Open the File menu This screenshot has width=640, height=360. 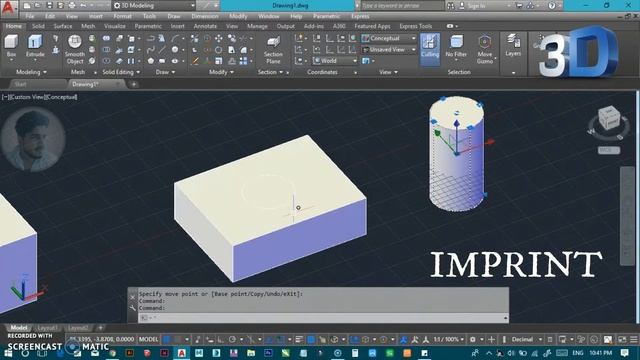30,16
